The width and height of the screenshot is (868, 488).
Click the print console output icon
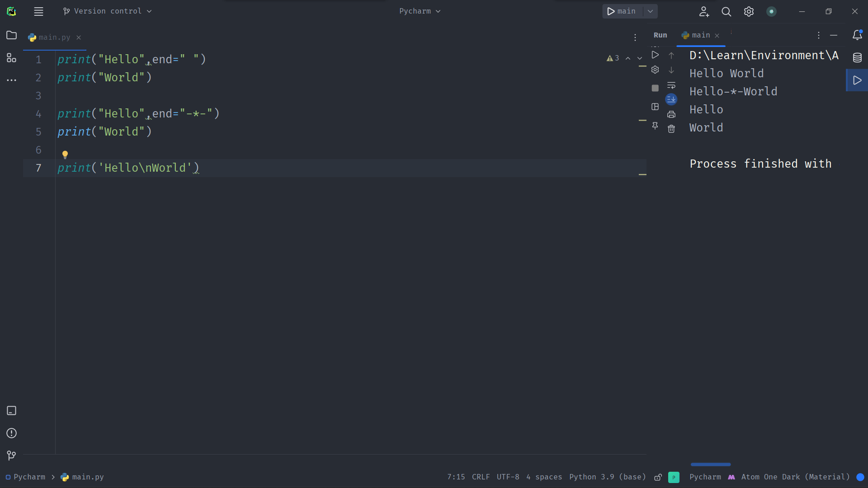pyautogui.click(x=671, y=114)
